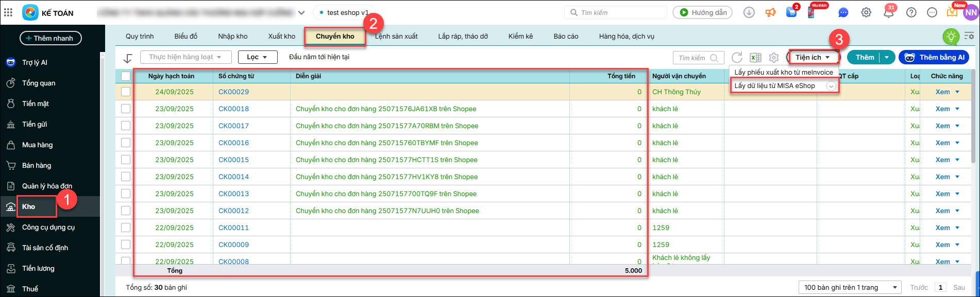
Task: Open the settings gear in top bar
Action: (866, 13)
